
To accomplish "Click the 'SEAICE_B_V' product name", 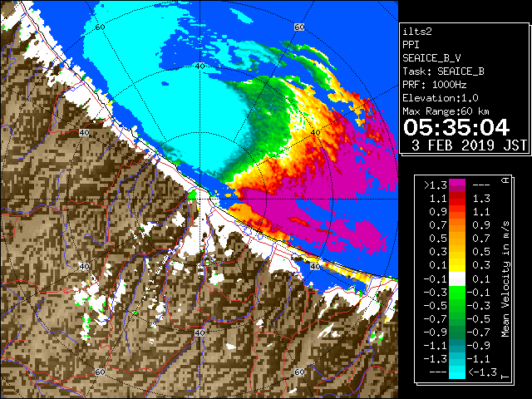I will pyautogui.click(x=431, y=58).
